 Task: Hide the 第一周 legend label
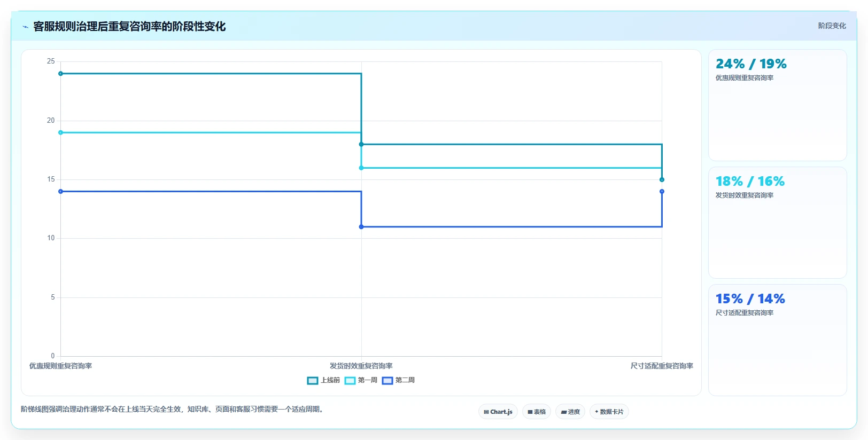click(368, 380)
